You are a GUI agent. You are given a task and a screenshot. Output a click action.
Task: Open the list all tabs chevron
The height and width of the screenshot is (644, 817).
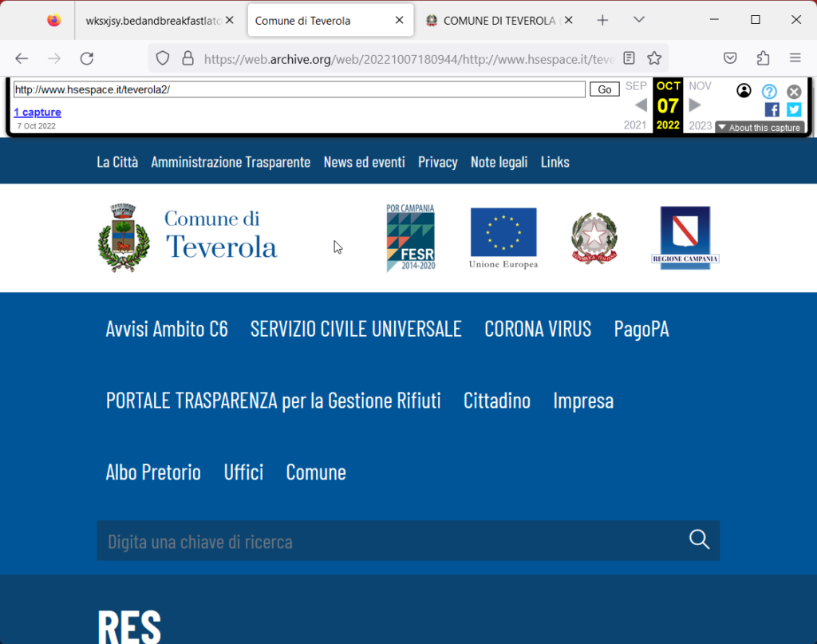[638, 20]
